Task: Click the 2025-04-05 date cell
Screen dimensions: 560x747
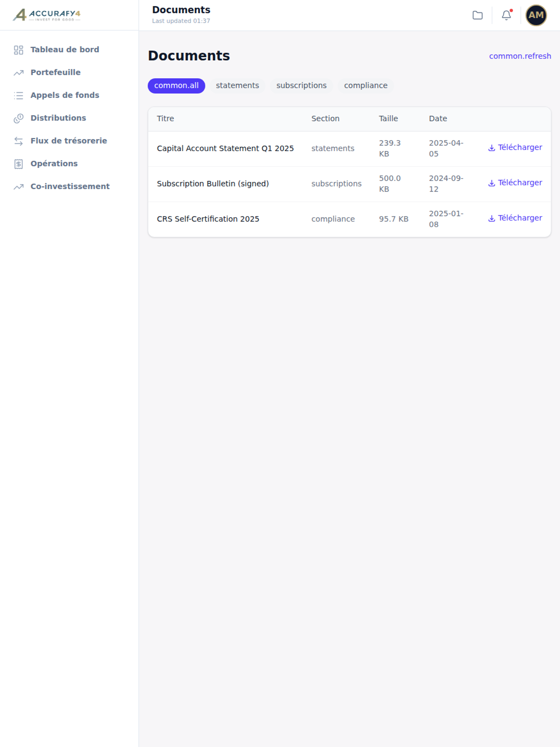Action: click(446, 148)
